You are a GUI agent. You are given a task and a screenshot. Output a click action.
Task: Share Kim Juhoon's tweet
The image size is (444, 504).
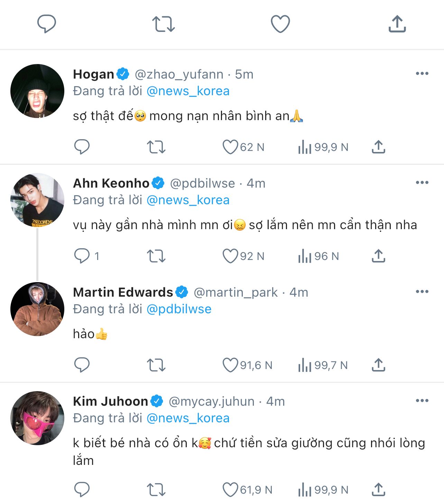click(x=379, y=489)
